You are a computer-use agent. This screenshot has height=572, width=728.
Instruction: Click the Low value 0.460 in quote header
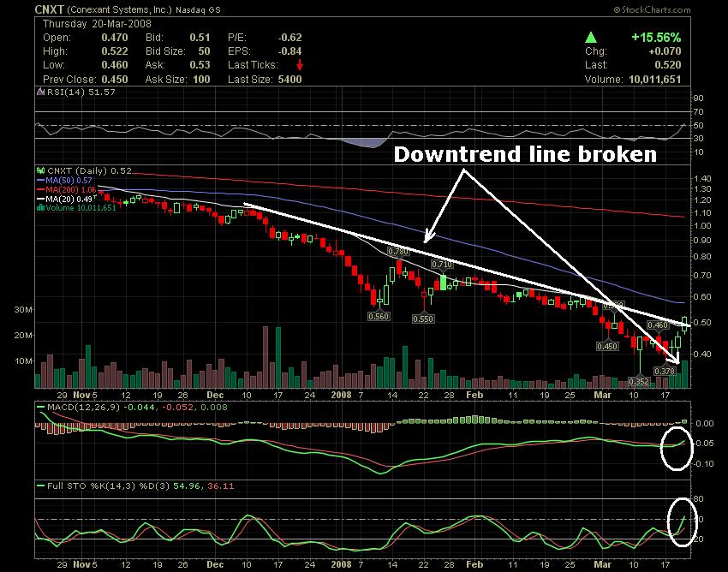(115, 65)
